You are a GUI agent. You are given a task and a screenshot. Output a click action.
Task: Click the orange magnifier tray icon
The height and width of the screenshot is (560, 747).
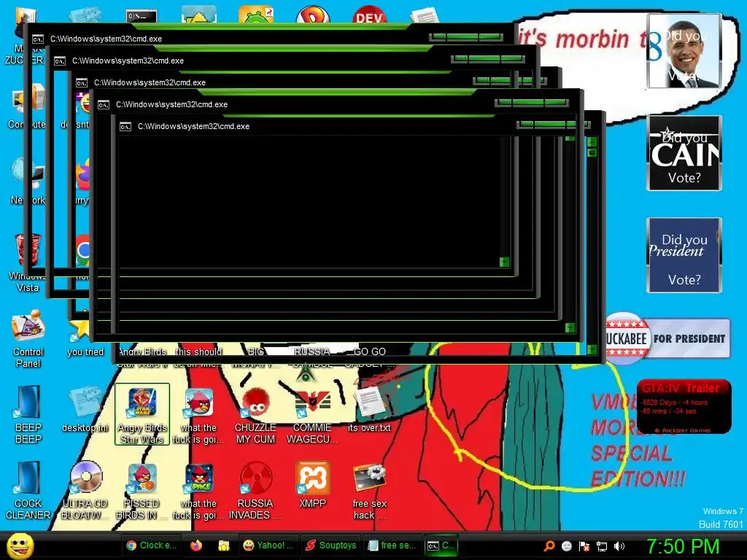549,545
